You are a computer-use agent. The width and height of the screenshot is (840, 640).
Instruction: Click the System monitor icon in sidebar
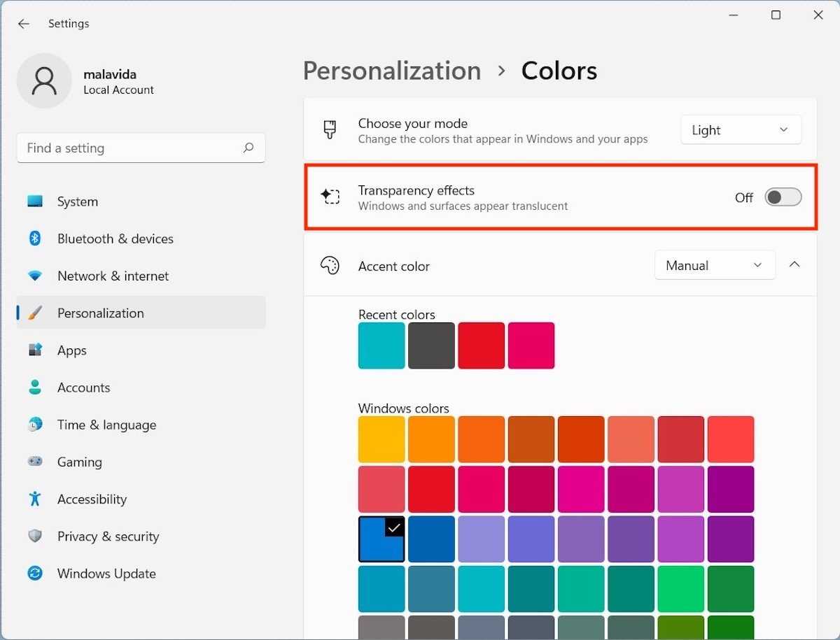(35, 201)
